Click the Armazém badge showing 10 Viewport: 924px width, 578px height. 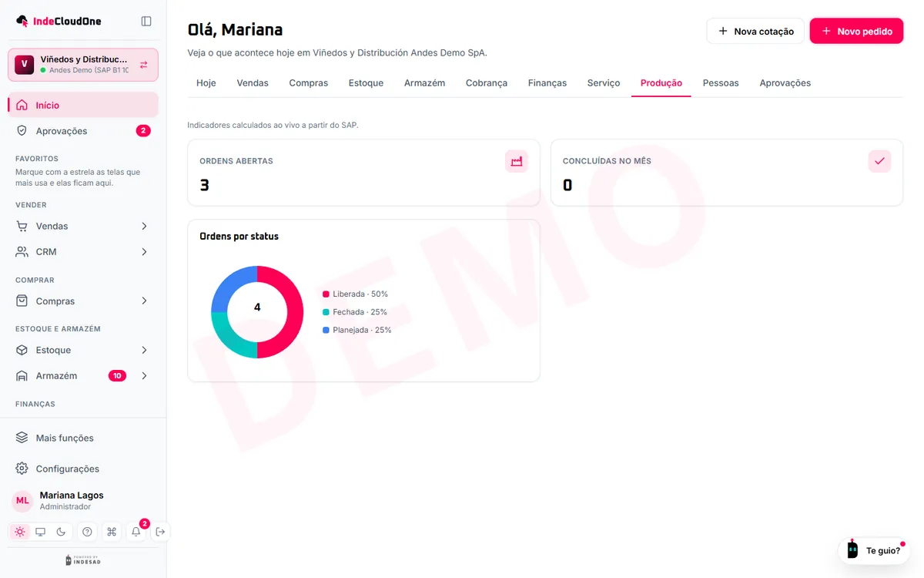pos(117,376)
